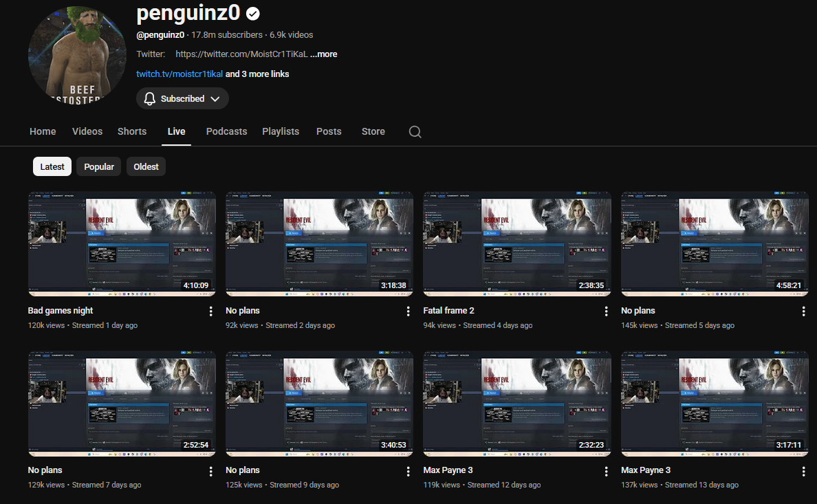Open Max Payne 3 title streamed 12 days ago
The image size is (817, 504).
[448, 470]
